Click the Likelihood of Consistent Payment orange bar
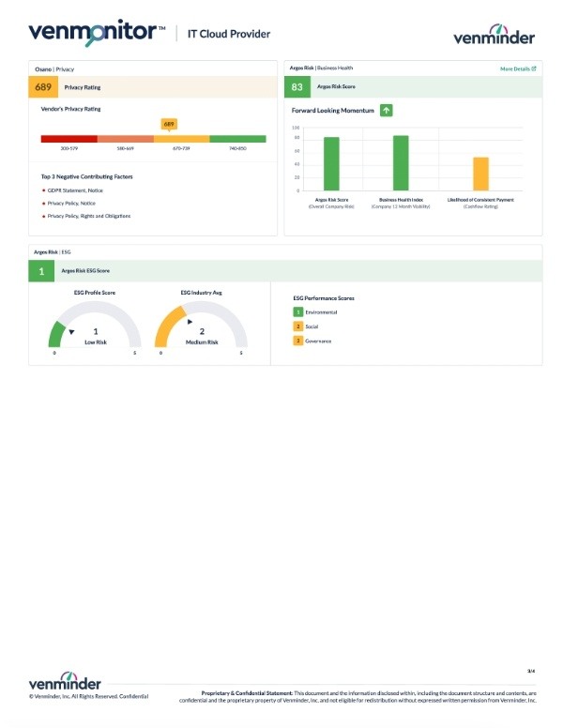The image size is (563, 728). 480,174
